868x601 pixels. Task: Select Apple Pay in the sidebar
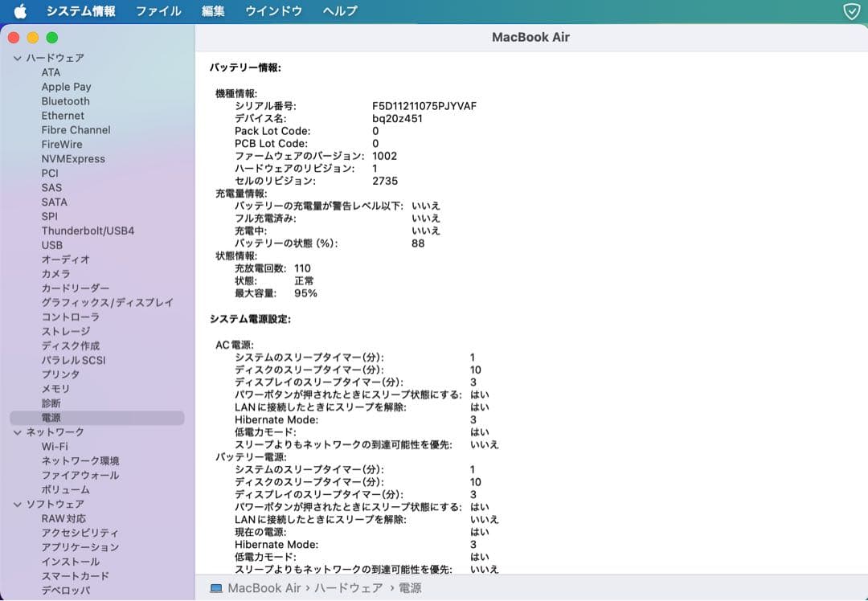pyautogui.click(x=66, y=87)
